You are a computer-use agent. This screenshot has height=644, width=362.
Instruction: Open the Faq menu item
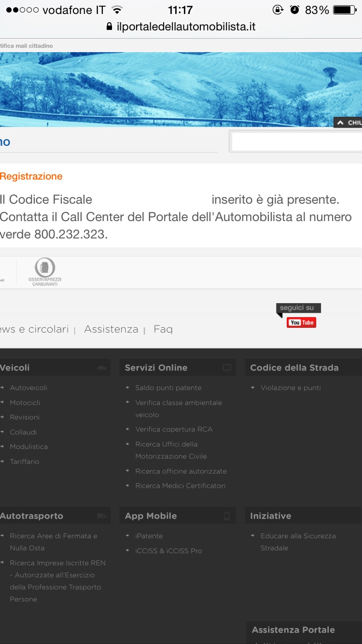163,329
